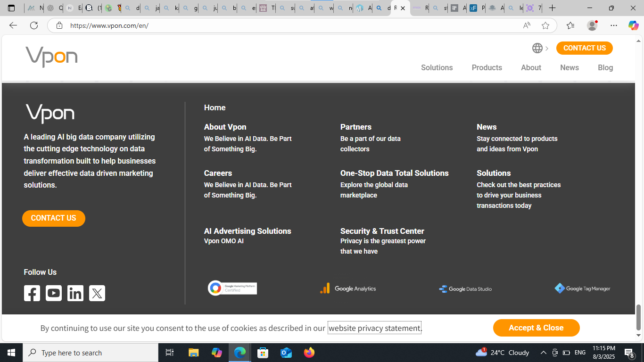Screen dimensions: 644x362
Task: Click the ENG language indicator
Action: 580,353
